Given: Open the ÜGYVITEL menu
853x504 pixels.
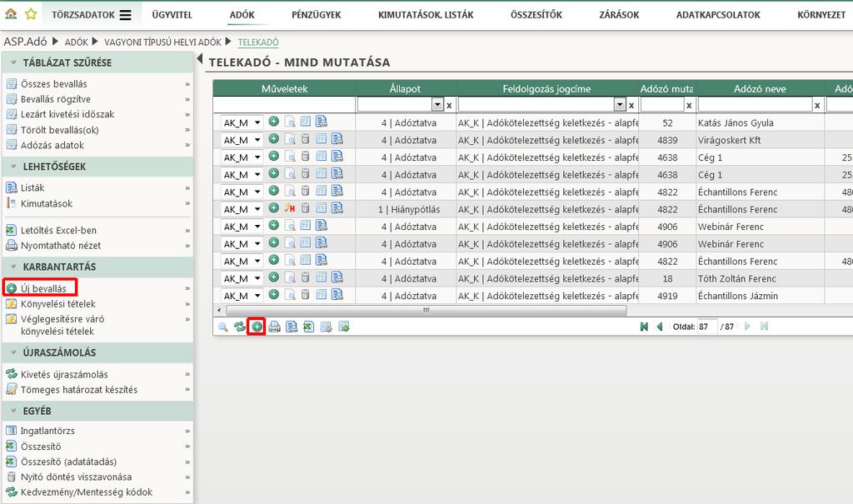Looking at the screenshot, I should point(172,15).
